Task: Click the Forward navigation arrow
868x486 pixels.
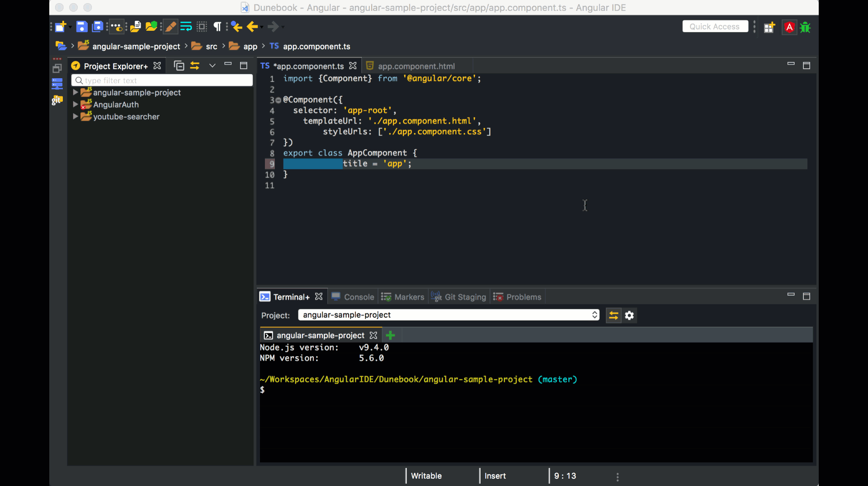Action: click(x=273, y=27)
